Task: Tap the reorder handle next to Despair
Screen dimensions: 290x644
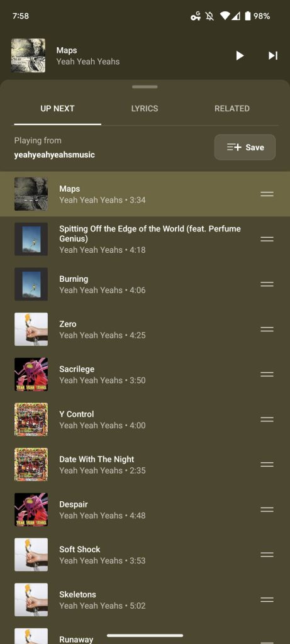Action: coord(267,509)
